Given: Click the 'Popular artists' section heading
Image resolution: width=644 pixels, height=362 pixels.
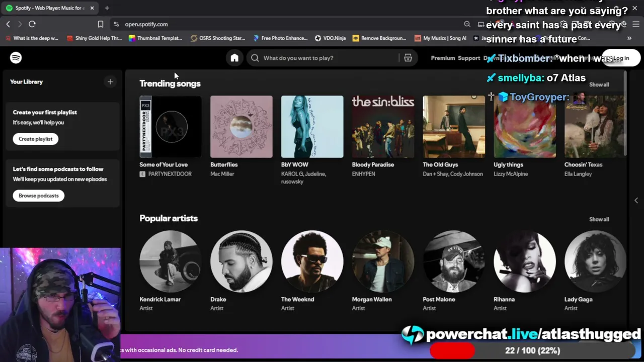Looking at the screenshot, I should (x=169, y=218).
